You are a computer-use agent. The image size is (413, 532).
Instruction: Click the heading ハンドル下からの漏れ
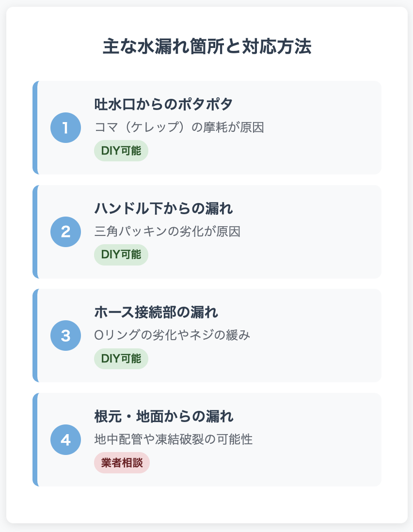163,208
